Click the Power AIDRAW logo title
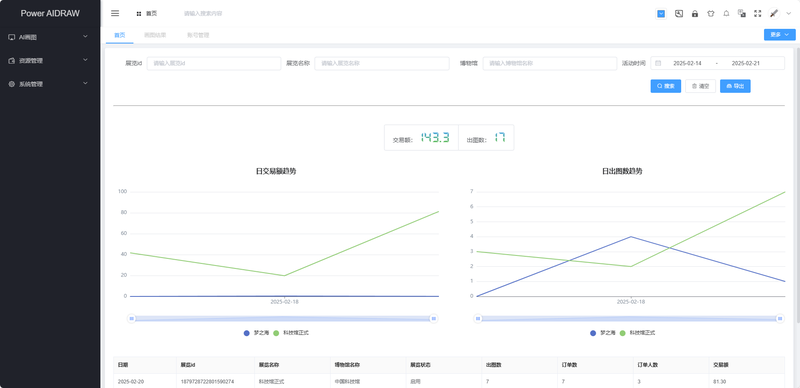 coord(50,14)
